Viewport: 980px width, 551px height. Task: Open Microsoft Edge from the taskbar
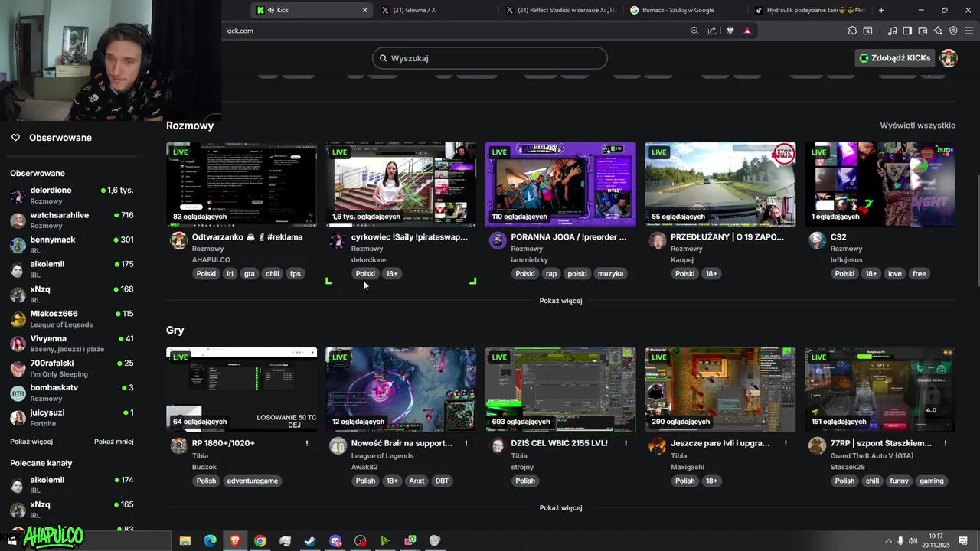(x=210, y=540)
